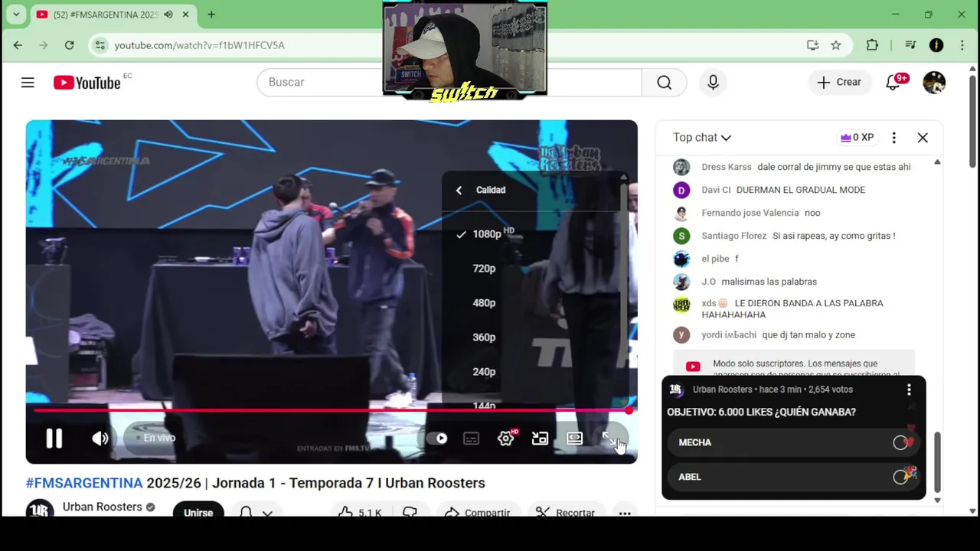
Task: Open Urban Roosters channel avatar
Action: (40, 508)
